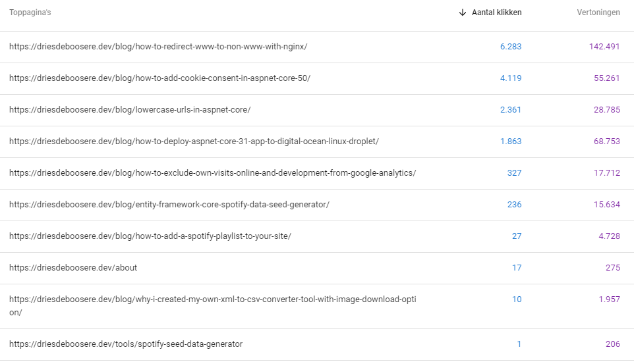The width and height of the screenshot is (634, 364).
Task: Click the 142.491 impressions value
Action: tap(604, 47)
